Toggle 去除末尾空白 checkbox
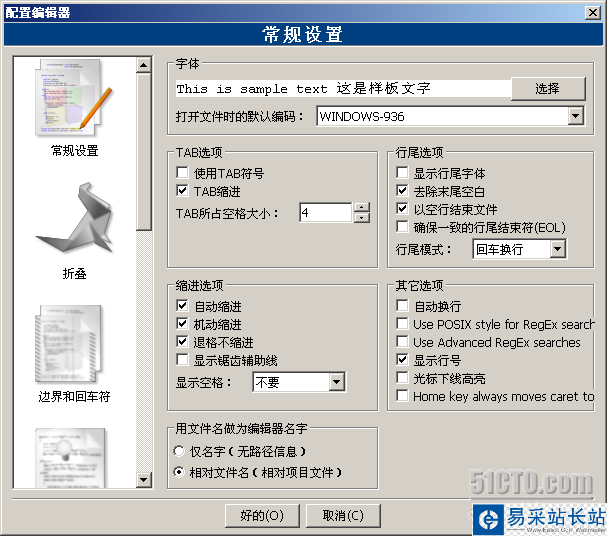Image resolution: width=607 pixels, height=536 pixels. 402,190
